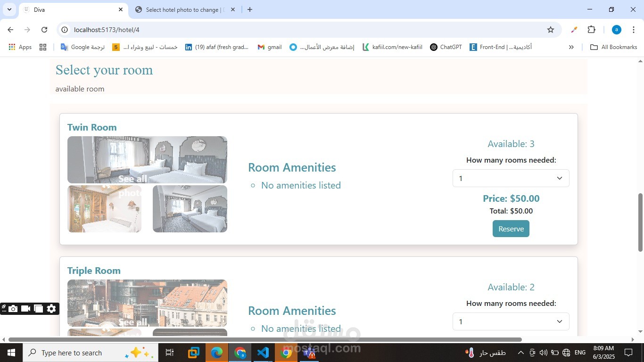Click the address bar URL
The width and height of the screenshot is (644, 362).
point(107,30)
